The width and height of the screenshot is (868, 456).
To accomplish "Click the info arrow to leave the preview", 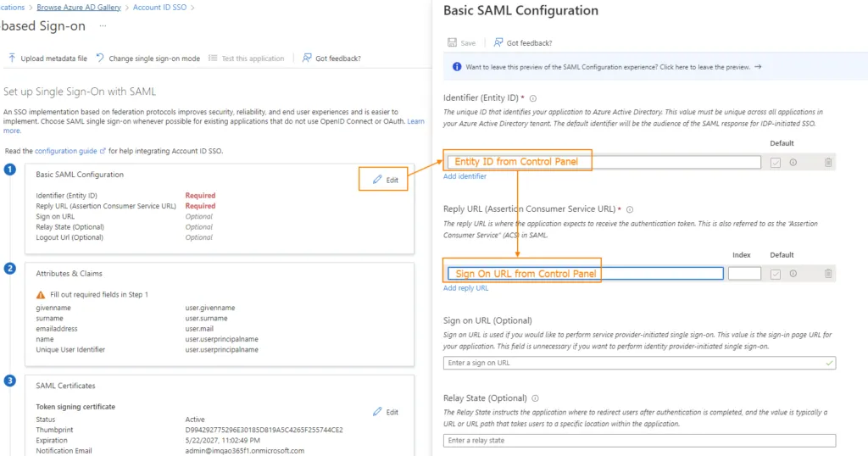I will pyautogui.click(x=758, y=67).
